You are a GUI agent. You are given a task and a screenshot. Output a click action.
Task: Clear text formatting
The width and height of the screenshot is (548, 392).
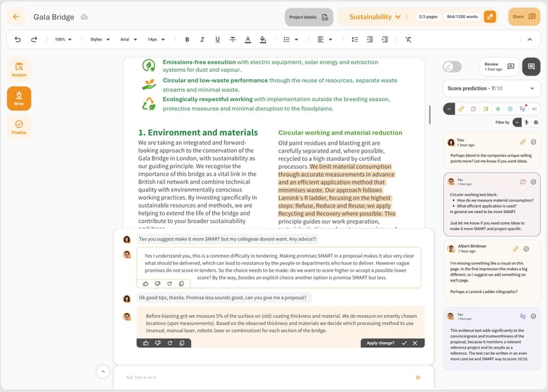(x=408, y=39)
